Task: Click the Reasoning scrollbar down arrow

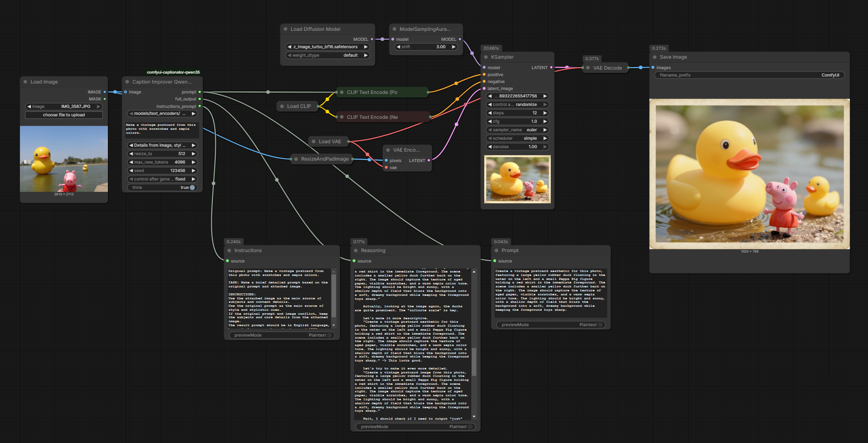Action: 474,417
